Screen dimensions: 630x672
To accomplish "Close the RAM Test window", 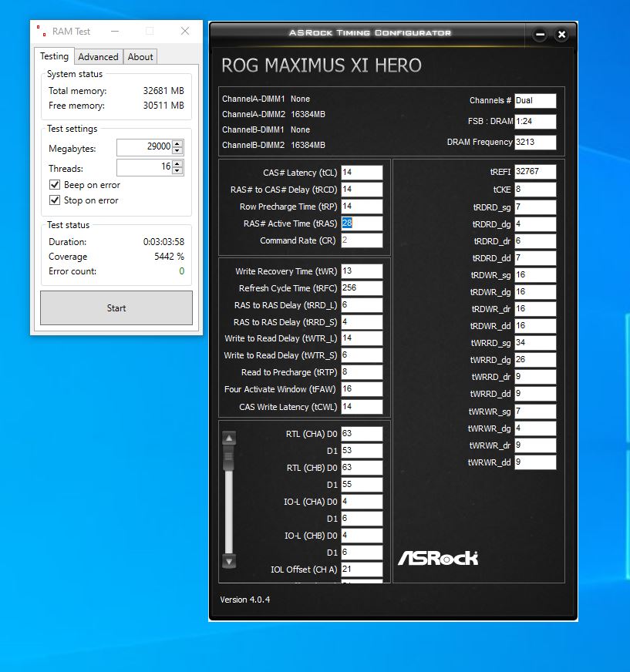I will click(x=185, y=31).
